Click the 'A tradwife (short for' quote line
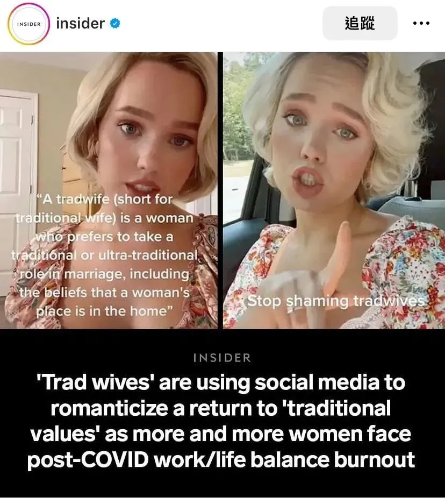The width and height of the screenshot is (445, 504). (x=105, y=199)
